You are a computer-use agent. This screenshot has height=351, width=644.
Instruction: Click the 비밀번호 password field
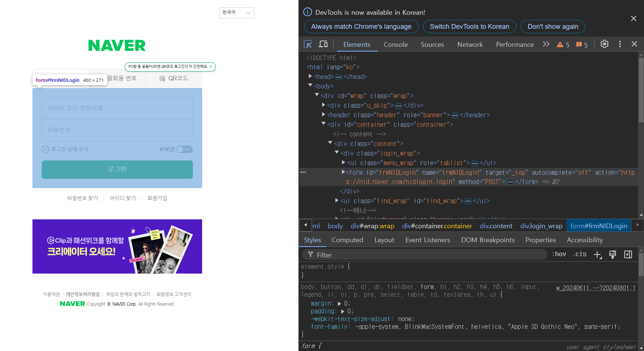(117, 130)
